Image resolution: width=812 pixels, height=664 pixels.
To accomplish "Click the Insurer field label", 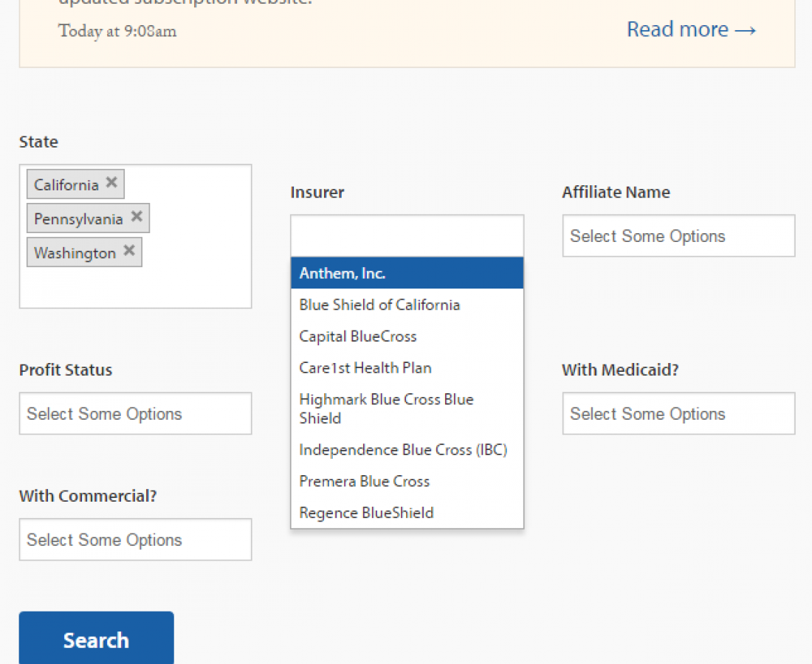I will (317, 192).
